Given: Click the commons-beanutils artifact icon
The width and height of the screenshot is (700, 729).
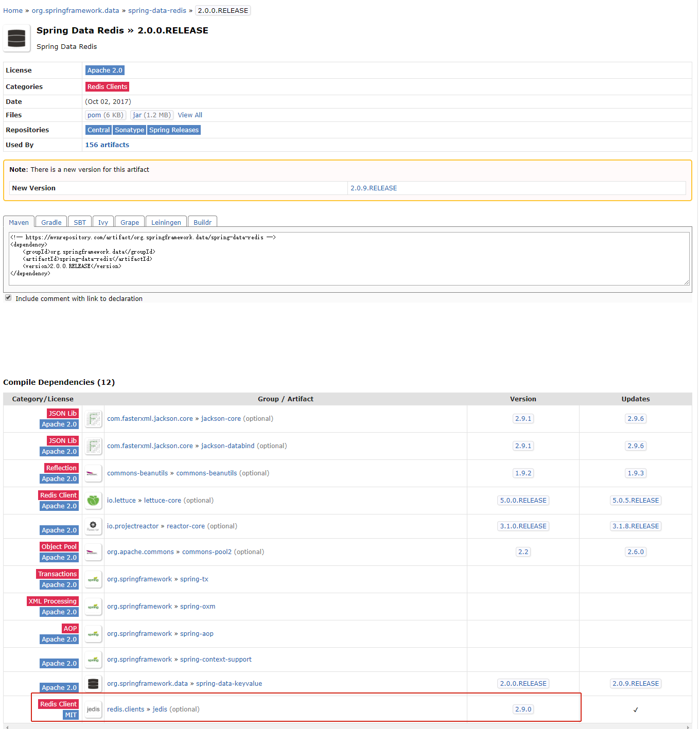Looking at the screenshot, I should click(x=93, y=473).
